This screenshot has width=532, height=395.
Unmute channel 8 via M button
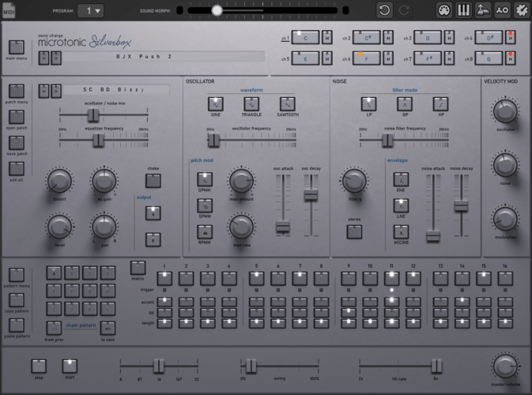511,58
